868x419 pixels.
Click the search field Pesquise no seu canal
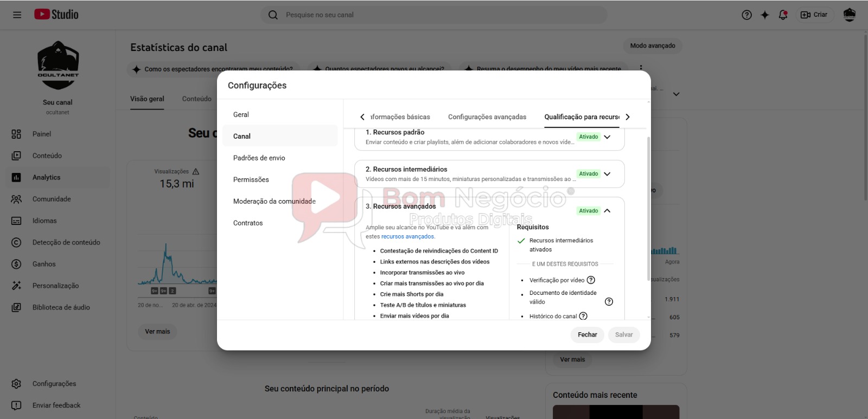tap(434, 15)
